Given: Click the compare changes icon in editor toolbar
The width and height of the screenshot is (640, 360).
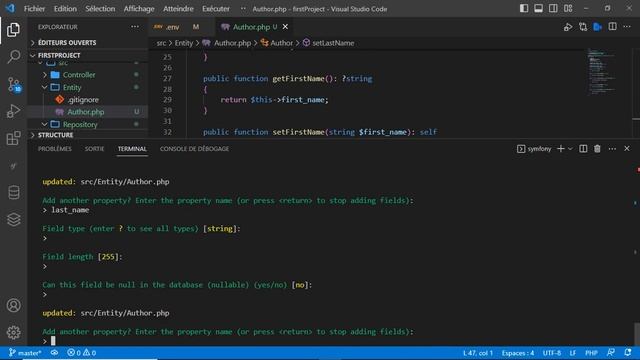Looking at the screenshot, I should pyautogui.click(x=583, y=27).
